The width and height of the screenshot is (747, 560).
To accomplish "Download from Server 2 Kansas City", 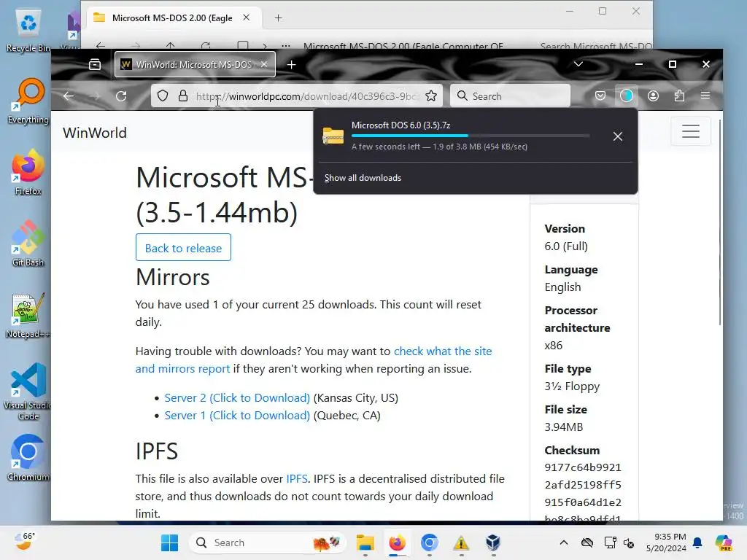I will coord(237,398).
